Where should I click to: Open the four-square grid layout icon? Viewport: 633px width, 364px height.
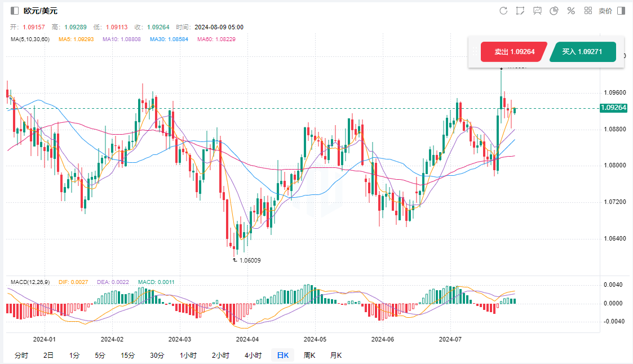pyautogui.click(x=588, y=11)
